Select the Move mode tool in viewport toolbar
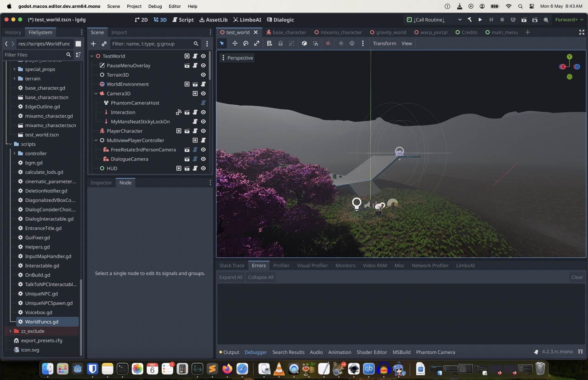 pyautogui.click(x=235, y=43)
